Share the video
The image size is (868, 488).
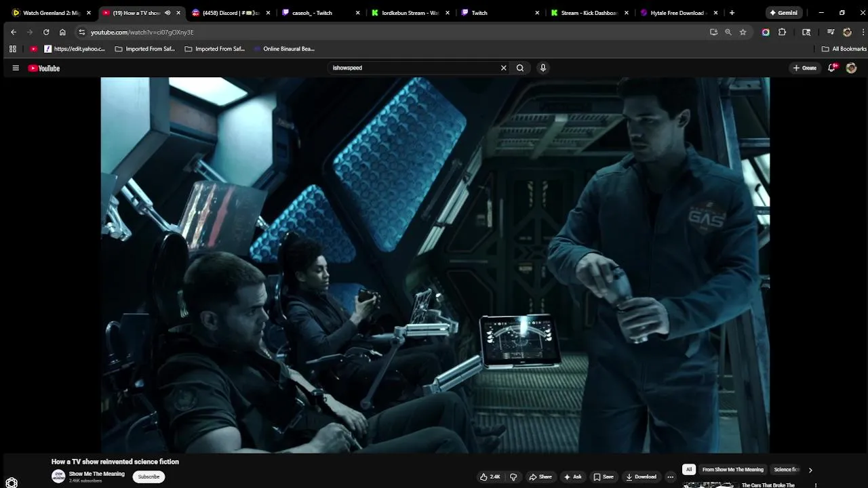(x=540, y=476)
